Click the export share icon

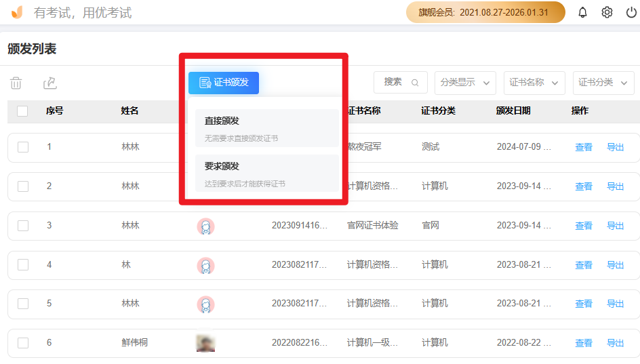(49, 83)
